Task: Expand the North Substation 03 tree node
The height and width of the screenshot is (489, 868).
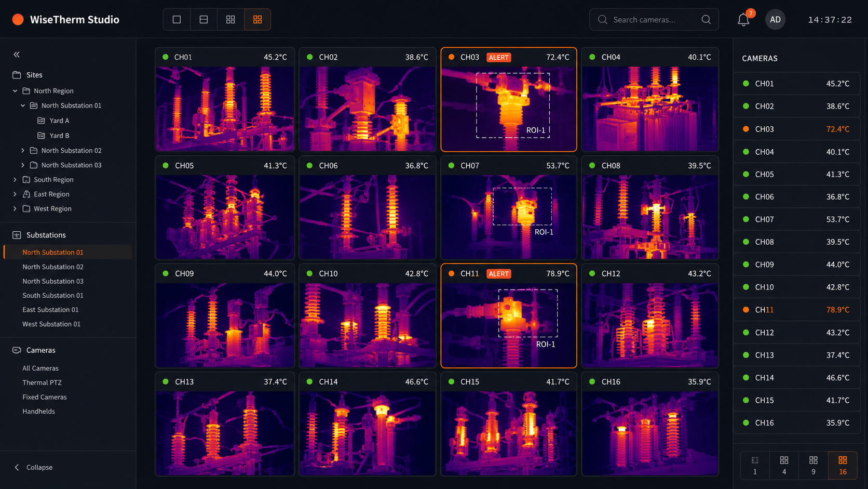Action: (23, 165)
